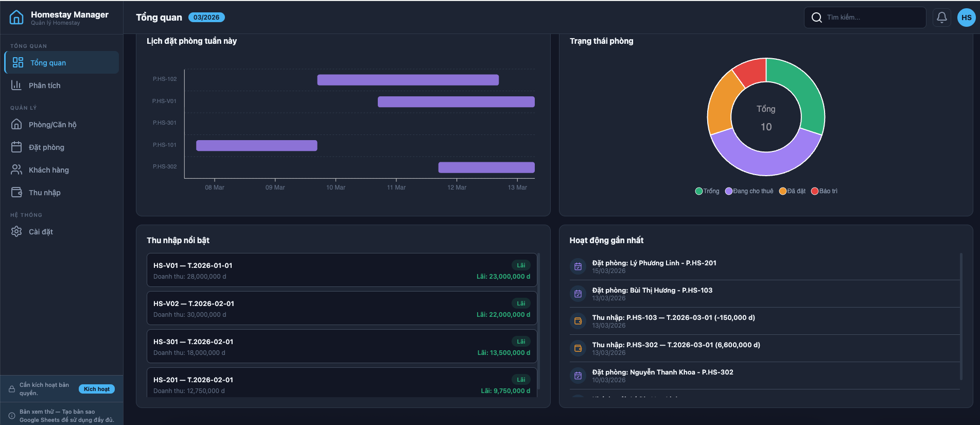
Task: Click the Đặt phòng calendar icon
Action: 16,147
